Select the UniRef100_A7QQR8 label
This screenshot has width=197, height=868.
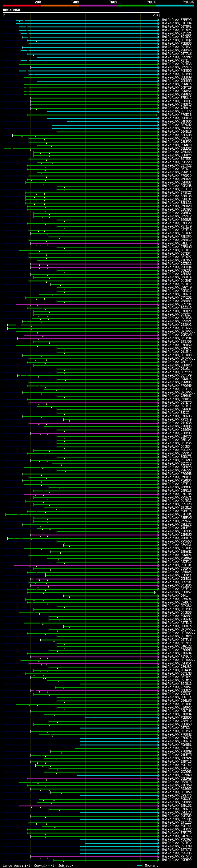coord(177,311)
